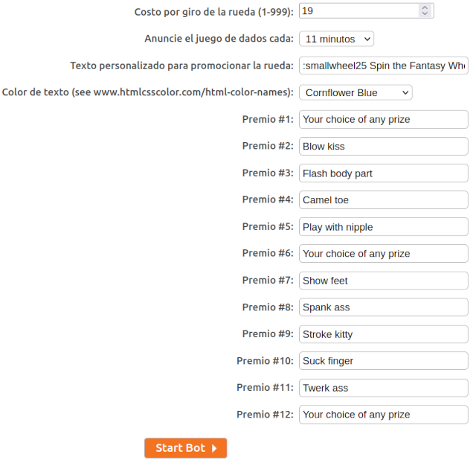
Task: Click the Premio #10 'Suck finger' field
Action: (383, 361)
